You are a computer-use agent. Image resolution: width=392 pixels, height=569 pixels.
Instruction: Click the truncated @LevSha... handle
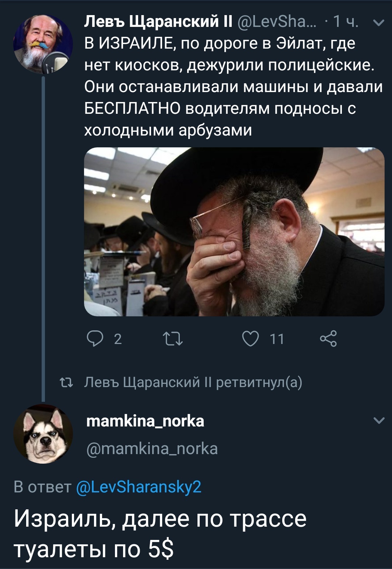[277, 22]
